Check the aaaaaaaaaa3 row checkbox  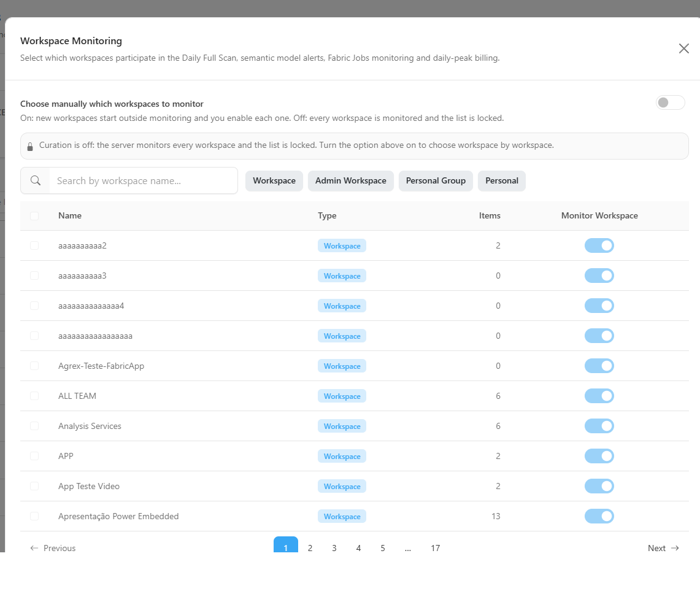coord(34,276)
